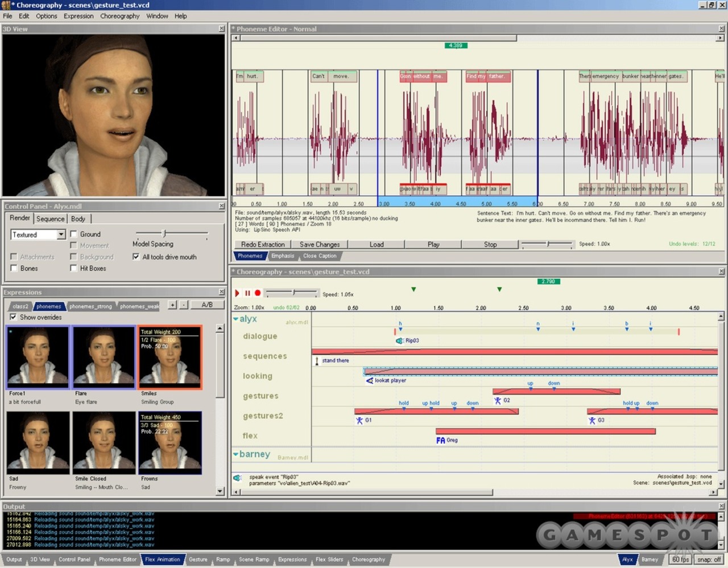Switch to the Body tab in Control Panel
The height and width of the screenshot is (568, 728).
click(78, 219)
